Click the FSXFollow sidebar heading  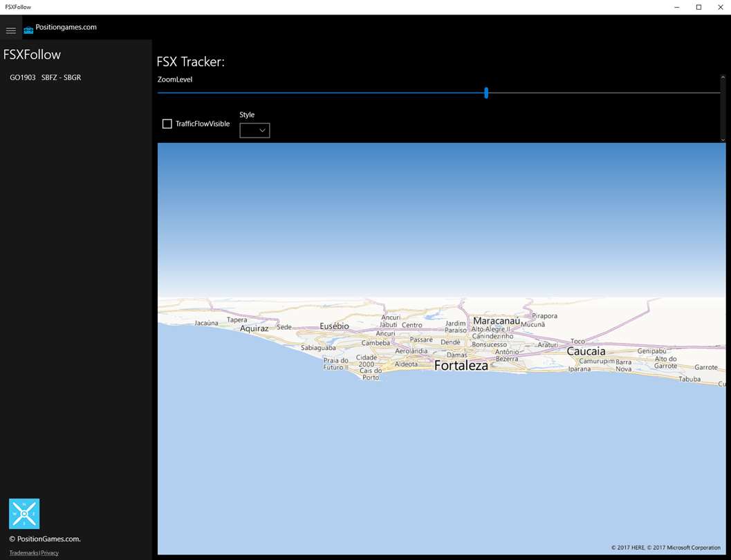click(x=33, y=55)
